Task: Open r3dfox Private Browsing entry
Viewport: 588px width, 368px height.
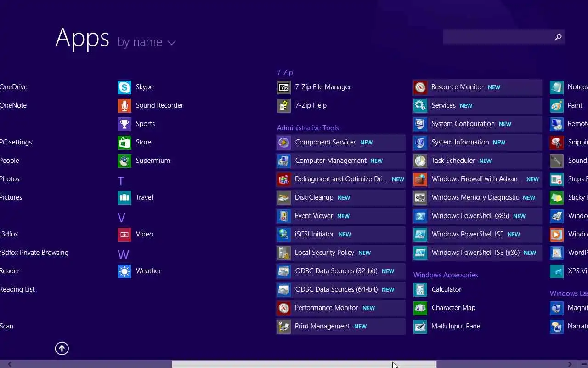Action: point(34,253)
